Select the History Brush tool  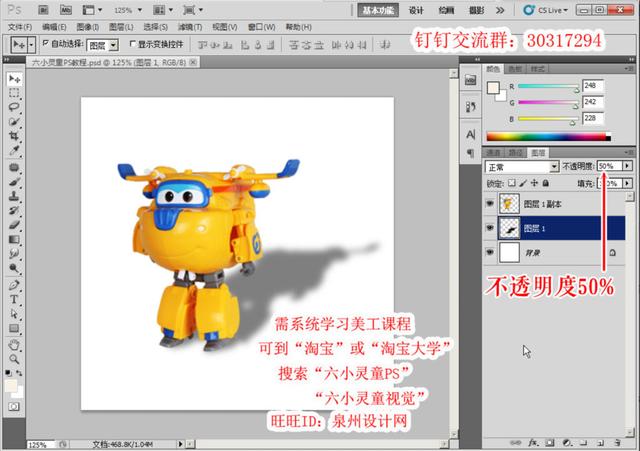point(14,211)
